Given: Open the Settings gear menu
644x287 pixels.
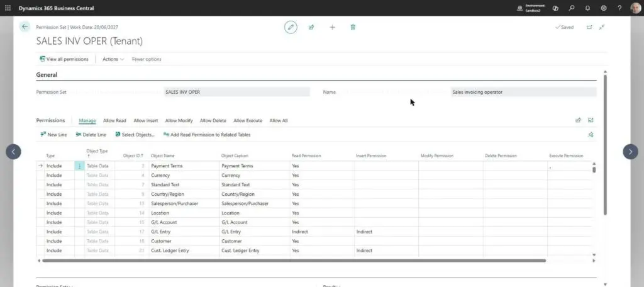Looking at the screenshot, I should [x=604, y=8].
